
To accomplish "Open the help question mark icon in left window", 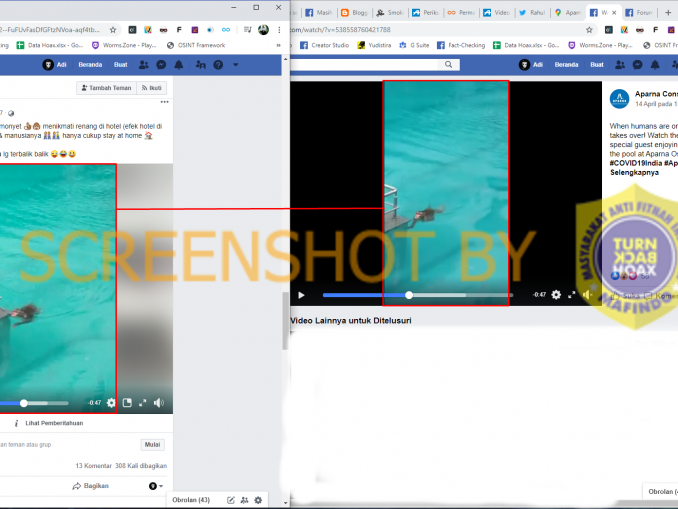I will [x=218, y=65].
